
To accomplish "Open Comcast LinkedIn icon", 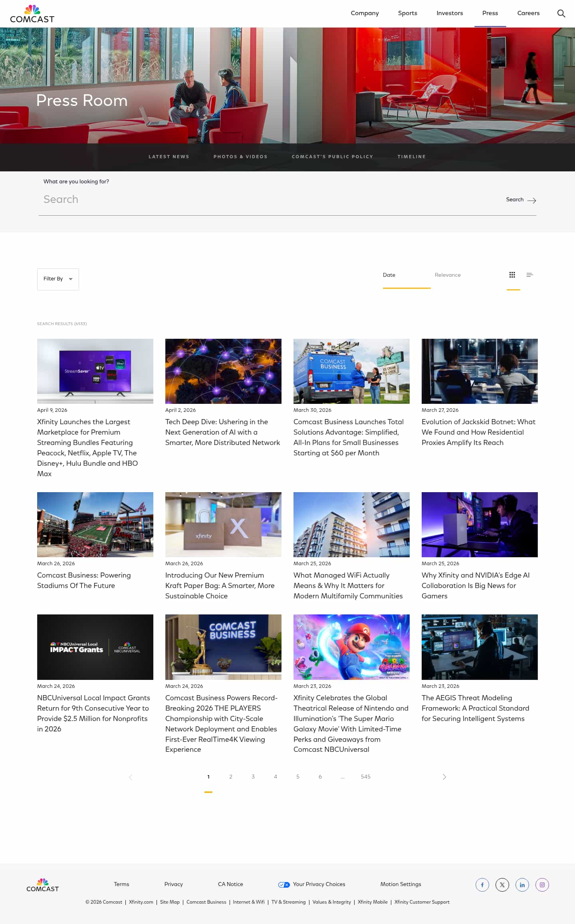I will point(522,885).
